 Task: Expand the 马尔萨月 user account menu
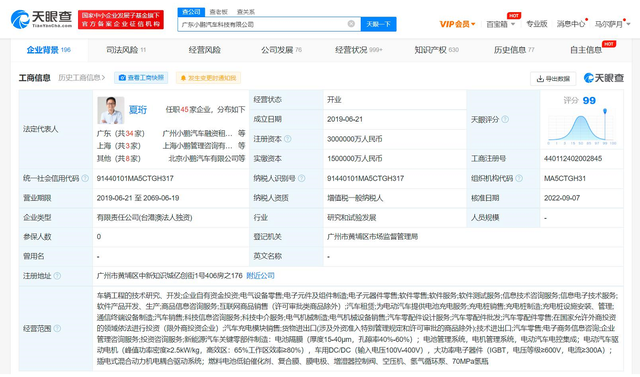pyautogui.click(x=612, y=24)
